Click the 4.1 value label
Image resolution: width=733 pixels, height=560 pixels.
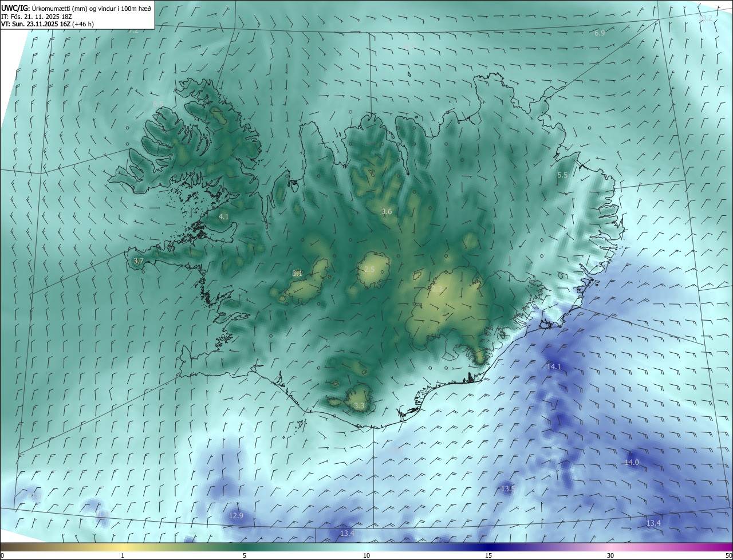224,216
